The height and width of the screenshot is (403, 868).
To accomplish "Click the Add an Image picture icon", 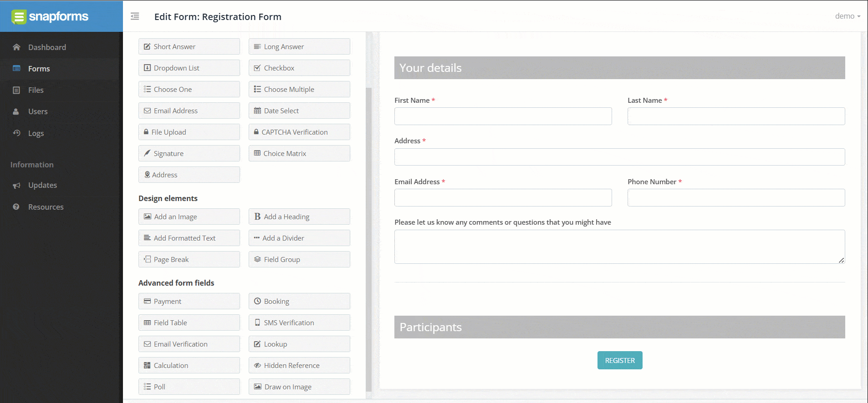I will click(x=148, y=217).
